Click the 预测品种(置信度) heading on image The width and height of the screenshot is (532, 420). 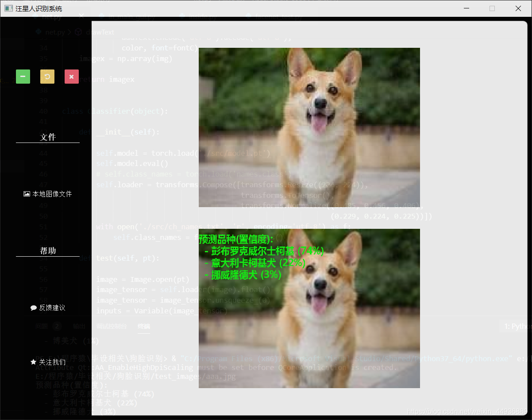click(x=236, y=239)
